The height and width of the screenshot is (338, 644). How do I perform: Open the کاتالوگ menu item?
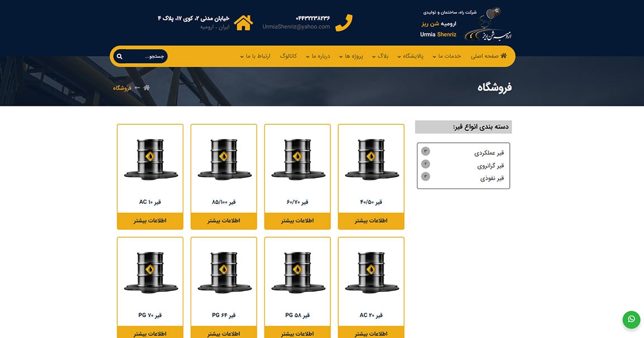pos(288,56)
